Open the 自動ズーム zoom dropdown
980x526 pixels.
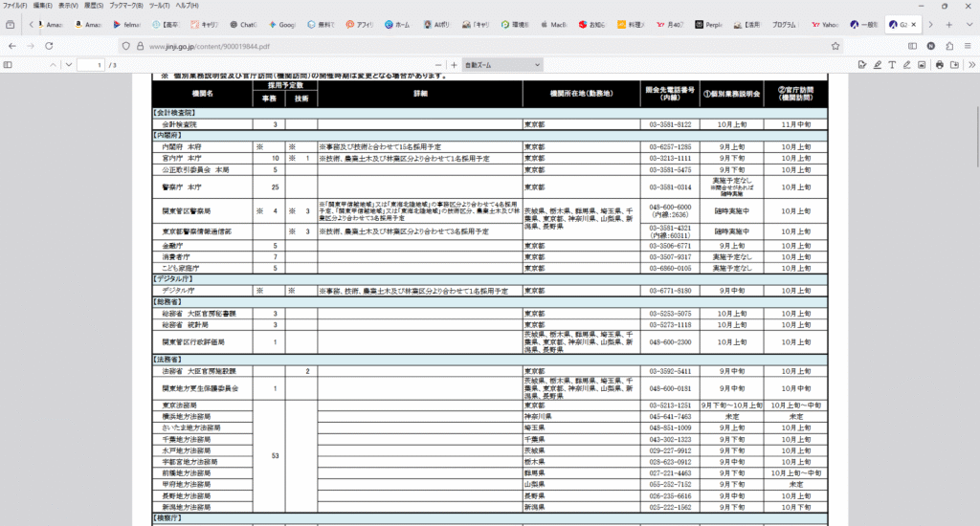tap(501, 65)
